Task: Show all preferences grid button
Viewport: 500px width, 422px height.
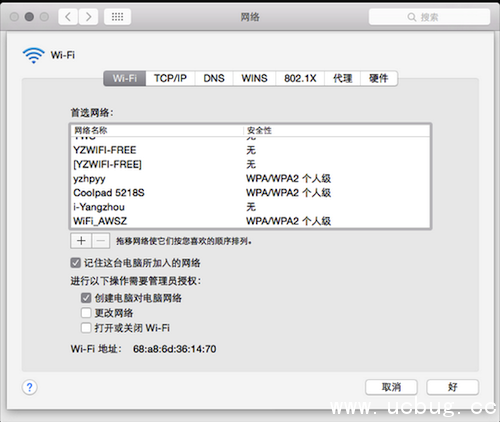Action: point(117,17)
